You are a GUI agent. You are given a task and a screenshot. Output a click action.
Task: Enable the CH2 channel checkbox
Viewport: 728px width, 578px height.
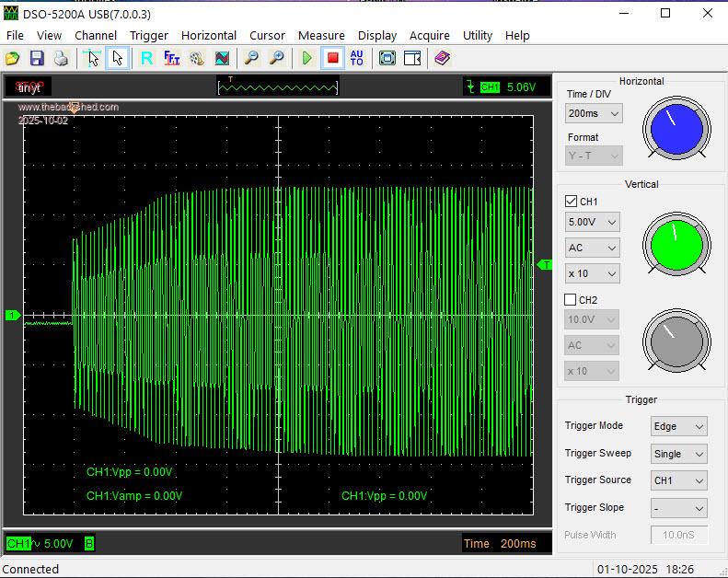[x=571, y=300]
